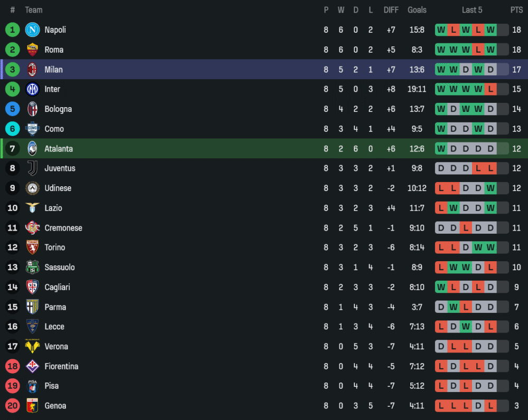
Task: Click position badge number 5 for Bologna
Action: pyautogui.click(x=13, y=109)
